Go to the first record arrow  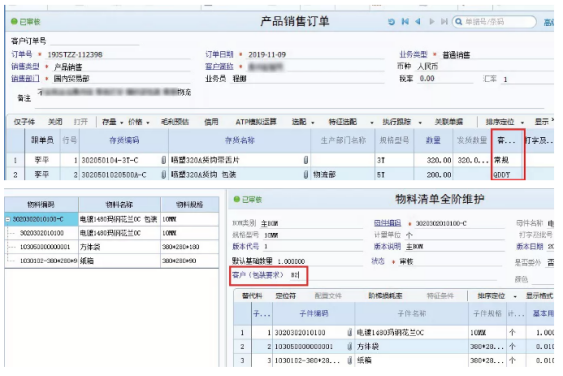pyautogui.click(x=405, y=22)
